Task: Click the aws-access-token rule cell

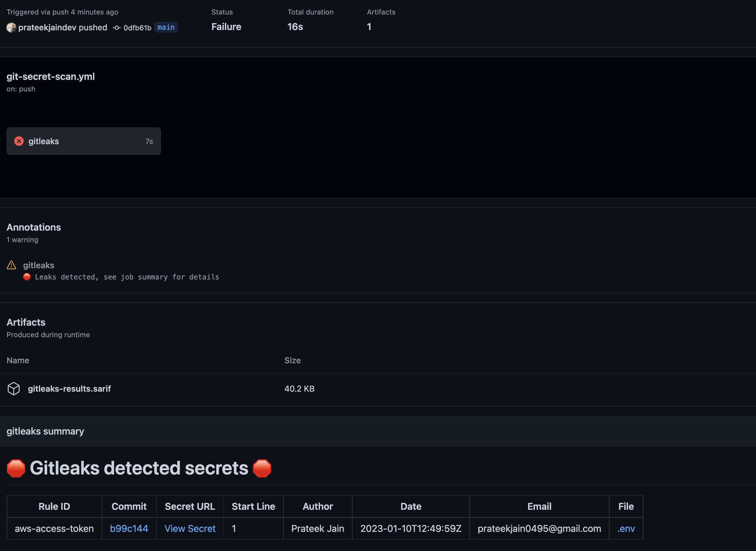Action: 54,528
